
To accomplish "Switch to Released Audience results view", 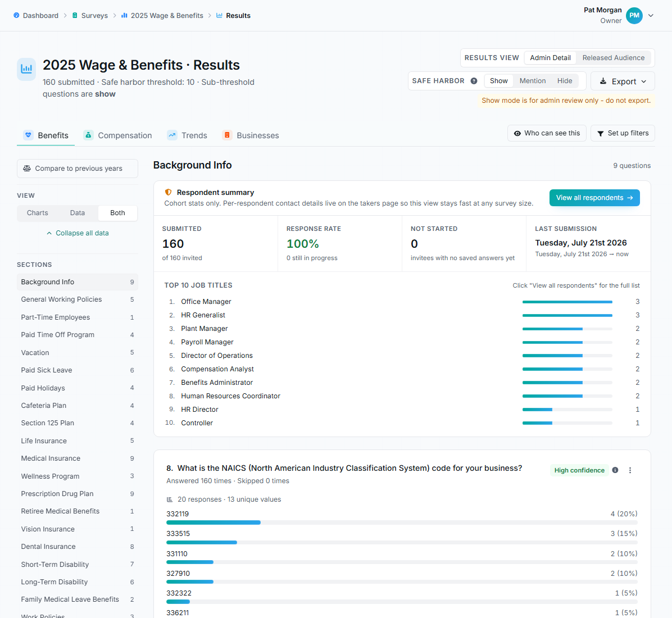I will click(614, 58).
